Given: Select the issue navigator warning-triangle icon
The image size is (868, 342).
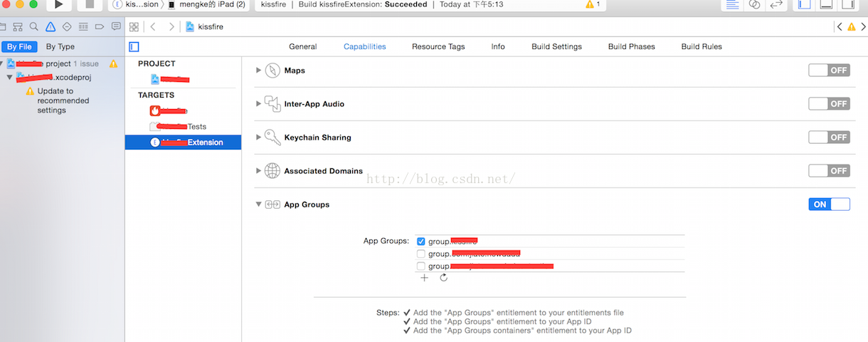Looking at the screenshot, I should [51, 27].
